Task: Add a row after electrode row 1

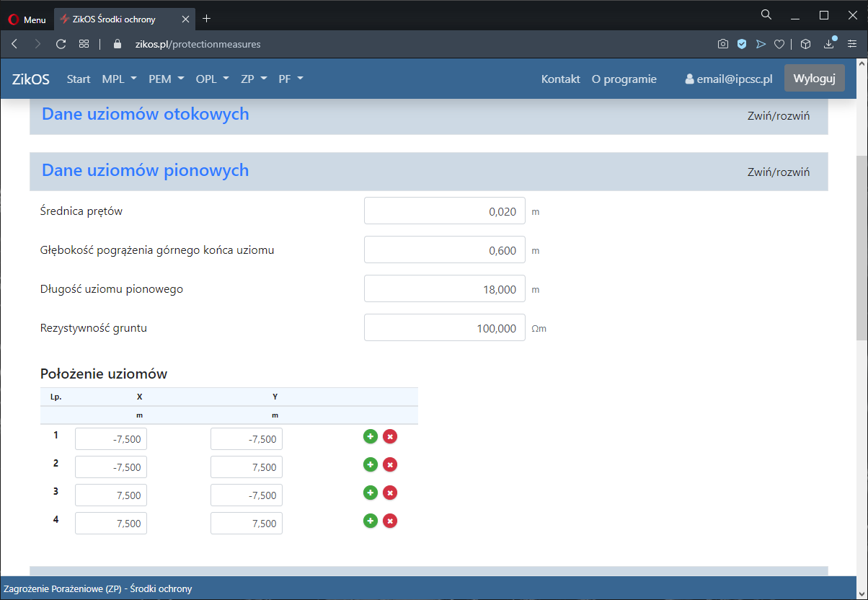Action: coord(371,436)
